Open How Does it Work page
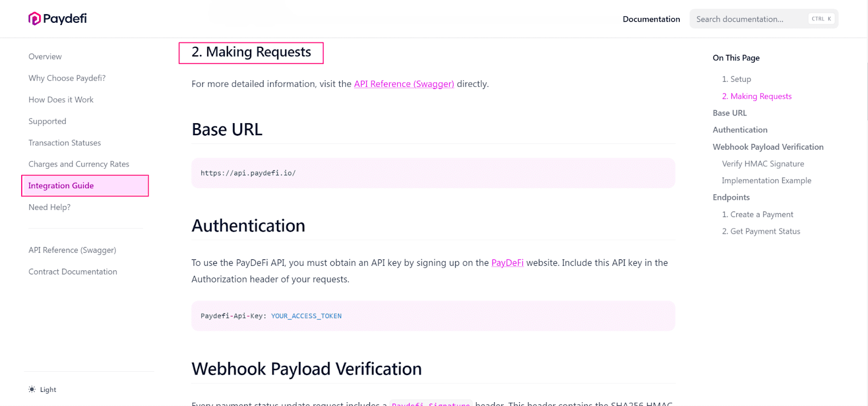The image size is (868, 406). click(x=61, y=100)
